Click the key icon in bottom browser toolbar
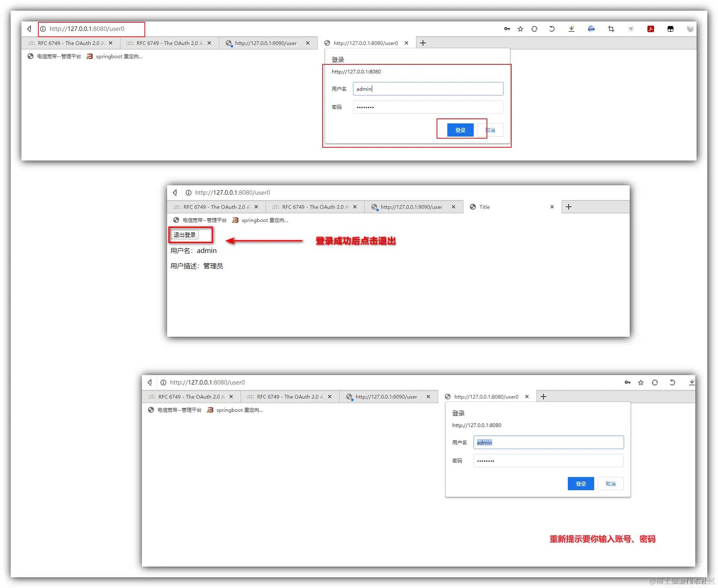The width and height of the screenshot is (718, 588). pyautogui.click(x=628, y=383)
